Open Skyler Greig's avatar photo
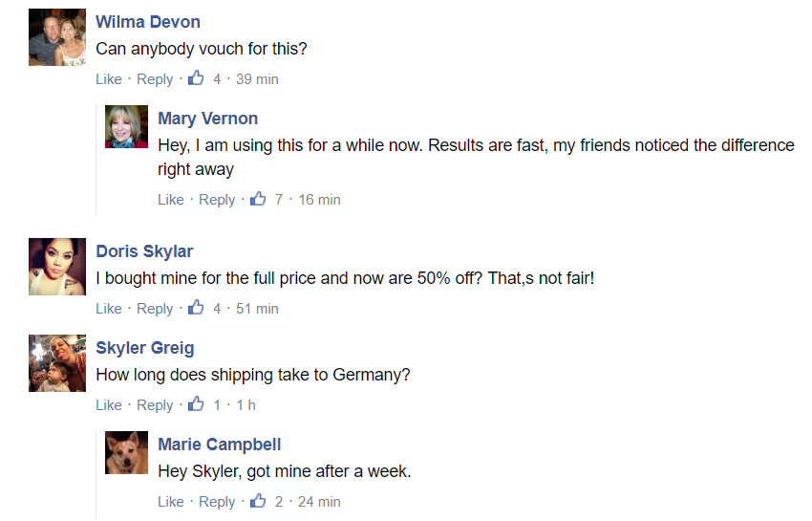812x521 pixels. [x=57, y=363]
